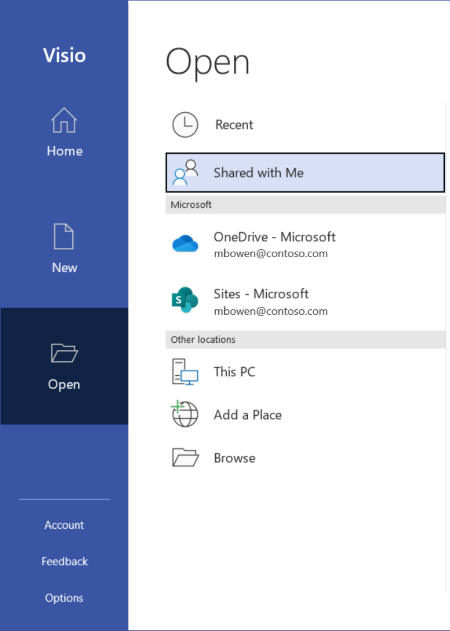The image size is (450, 631).
Task: Click the Browse folder icon
Action: coord(185,458)
